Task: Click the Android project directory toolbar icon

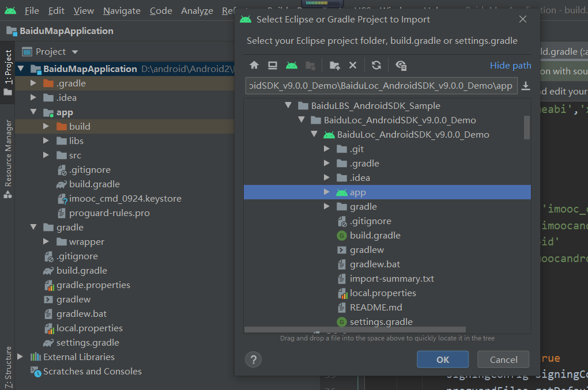Action: point(292,66)
